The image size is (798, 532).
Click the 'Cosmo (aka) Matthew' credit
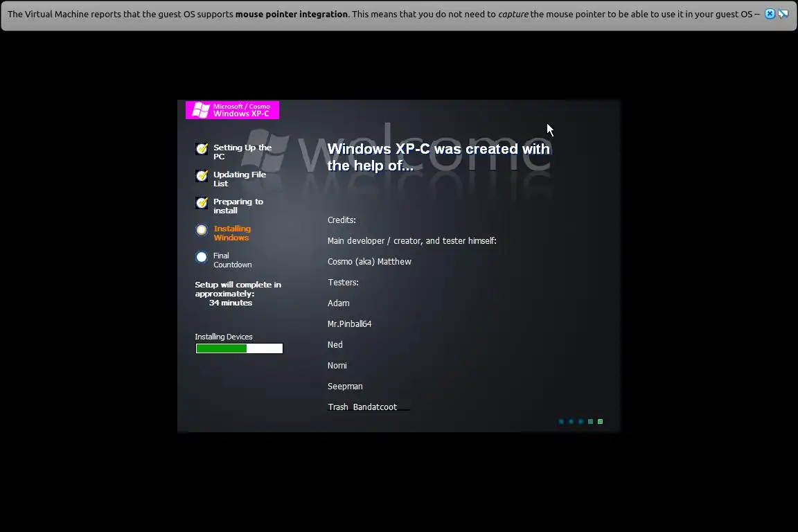tap(369, 262)
